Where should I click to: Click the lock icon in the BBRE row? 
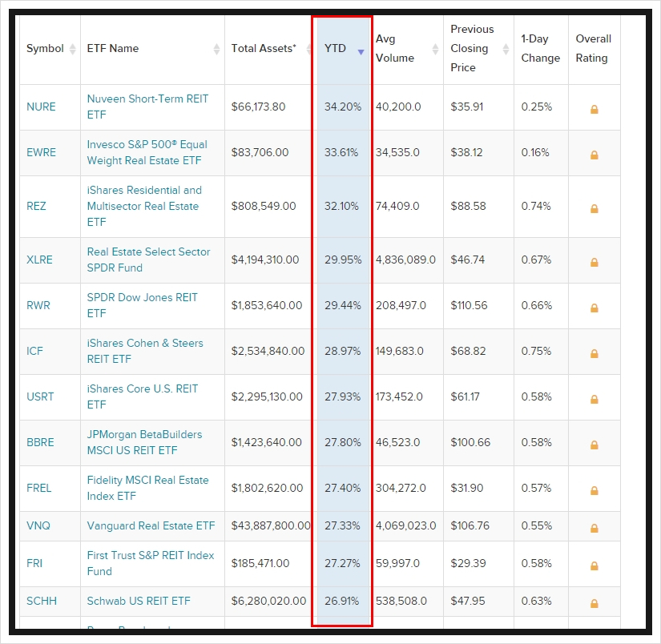point(594,445)
